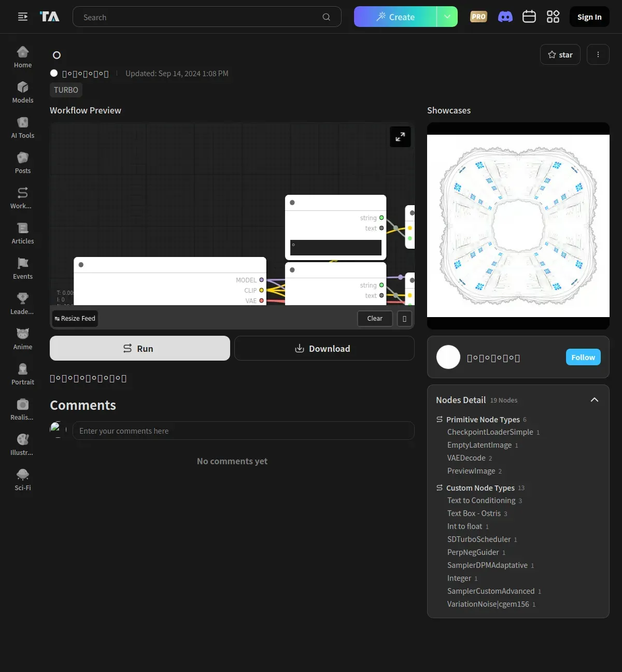Open Leaderboard in sidebar
Image resolution: width=622 pixels, height=672 pixels.
coord(23,304)
